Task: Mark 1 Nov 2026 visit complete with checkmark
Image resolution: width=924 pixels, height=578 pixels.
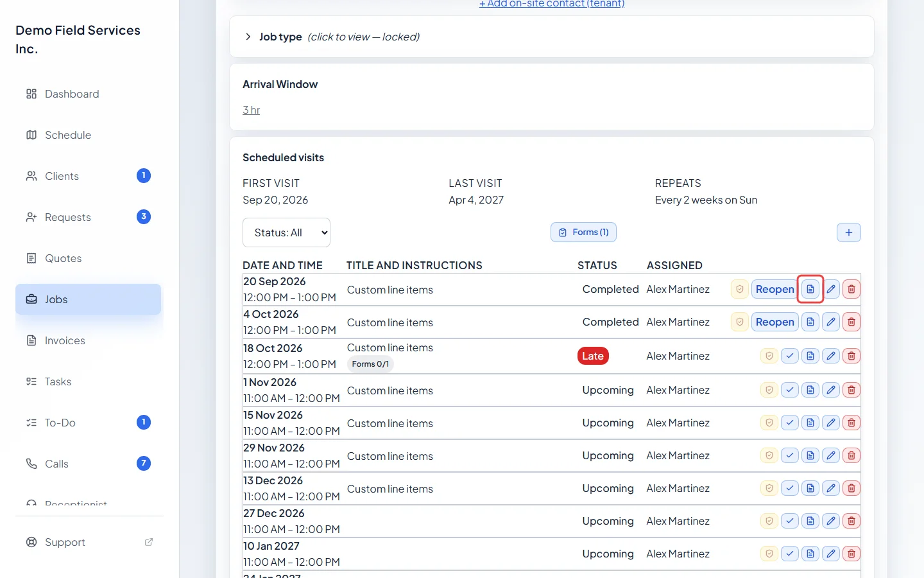Action: 790,390
